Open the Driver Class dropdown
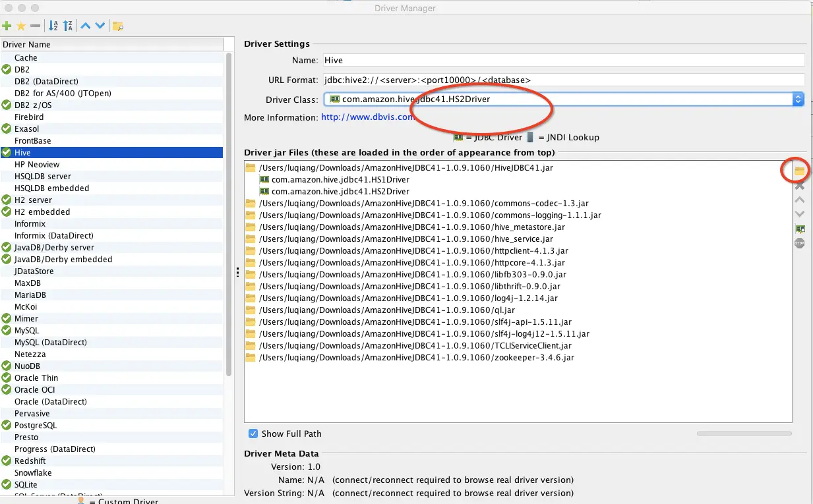This screenshot has width=813, height=504. (x=798, y=99)
